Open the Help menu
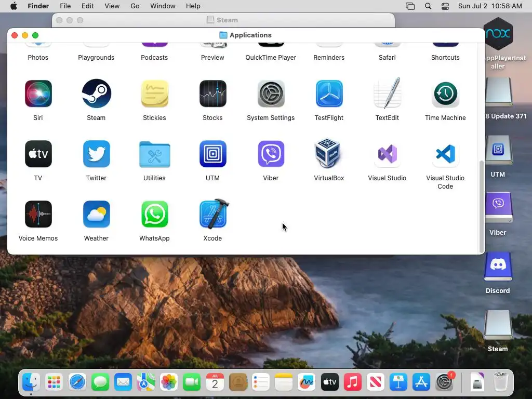Image resolution: width=532 pixels, height=399 pixels. [193, 6]
